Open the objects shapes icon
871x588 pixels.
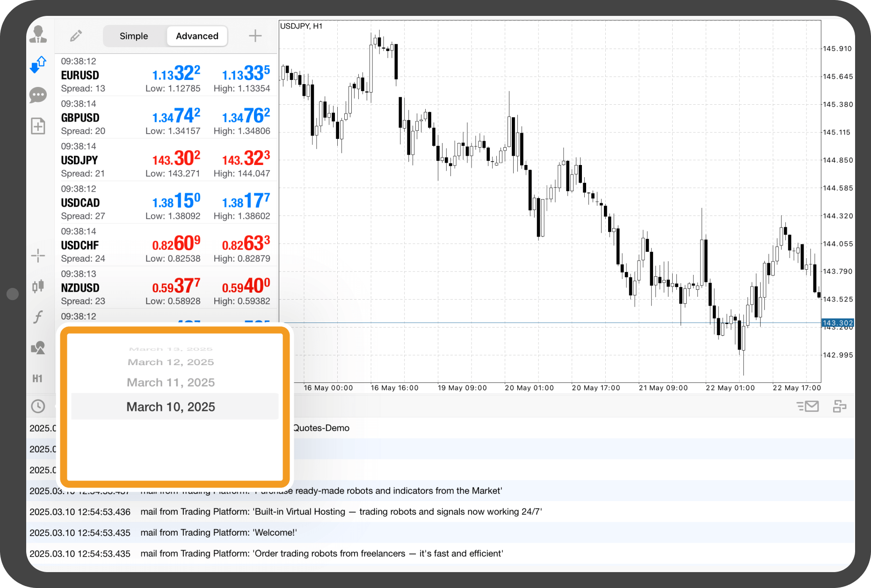(38, 348)
